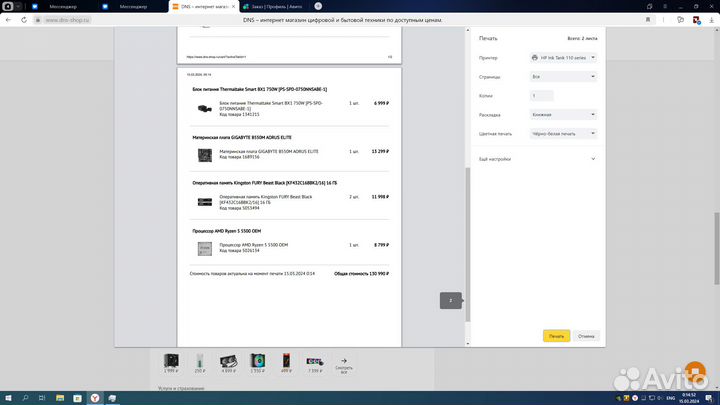Click the 13 299 ₽ price
Image resolution: width=720 pixels, height=405 pixels.
[x=380, y=151]
